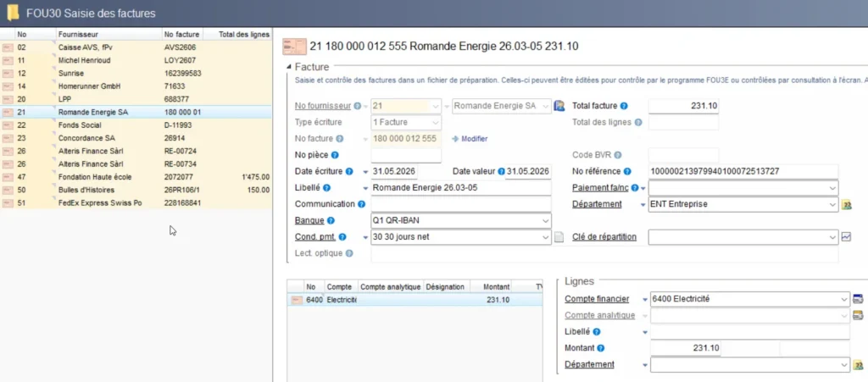Screen dimensions: 868x382
Task: Collapse the Facture section triangle
Action: pos(288,68)
